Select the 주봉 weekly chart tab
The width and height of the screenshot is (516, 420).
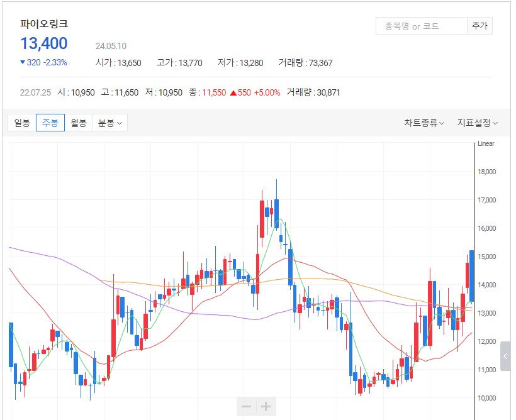50,123
